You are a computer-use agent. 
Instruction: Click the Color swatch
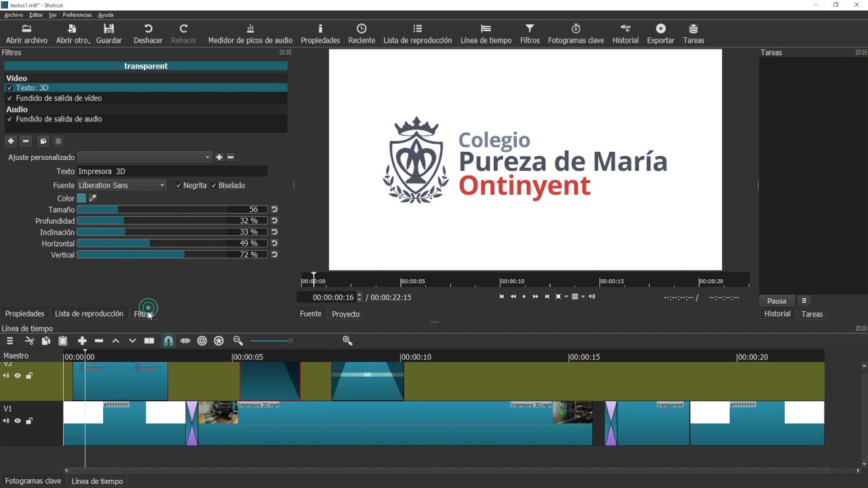(x=81, y=198)
